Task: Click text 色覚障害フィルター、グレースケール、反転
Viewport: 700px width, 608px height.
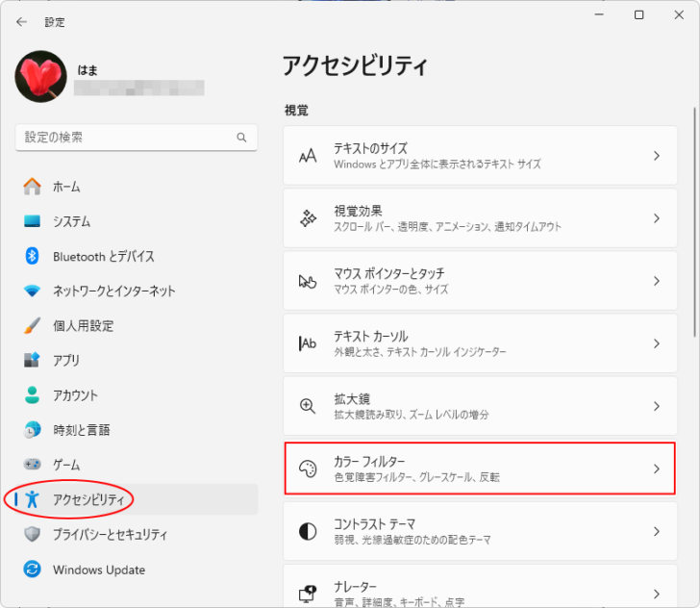Action: 416,477
